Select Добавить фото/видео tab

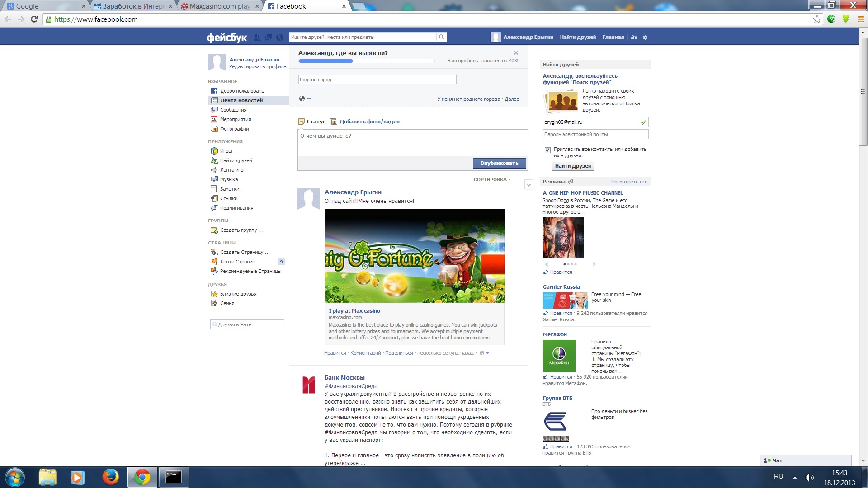365,122
